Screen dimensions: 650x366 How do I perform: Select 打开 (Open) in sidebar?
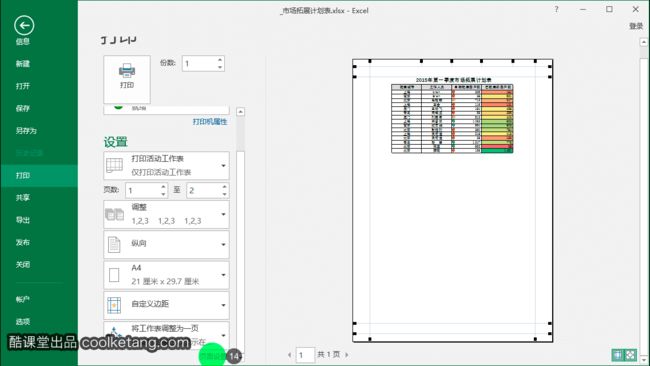pyautogui.click(x=22, y=86)
